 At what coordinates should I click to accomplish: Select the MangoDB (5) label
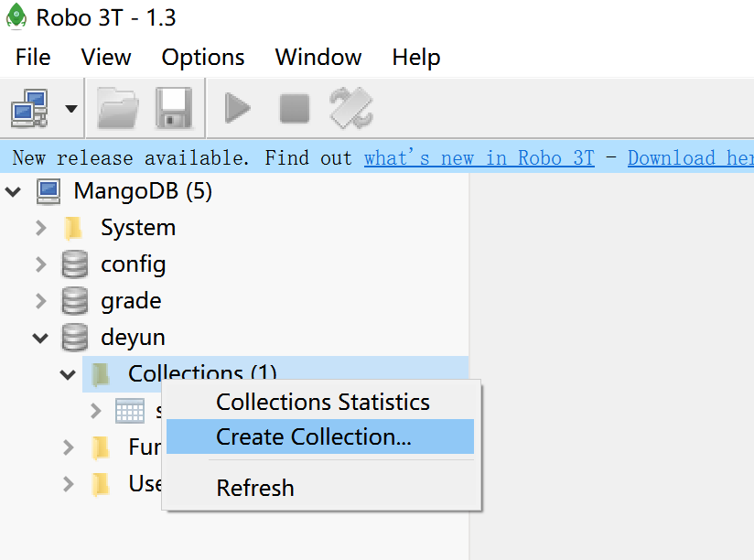coord(143,191)
